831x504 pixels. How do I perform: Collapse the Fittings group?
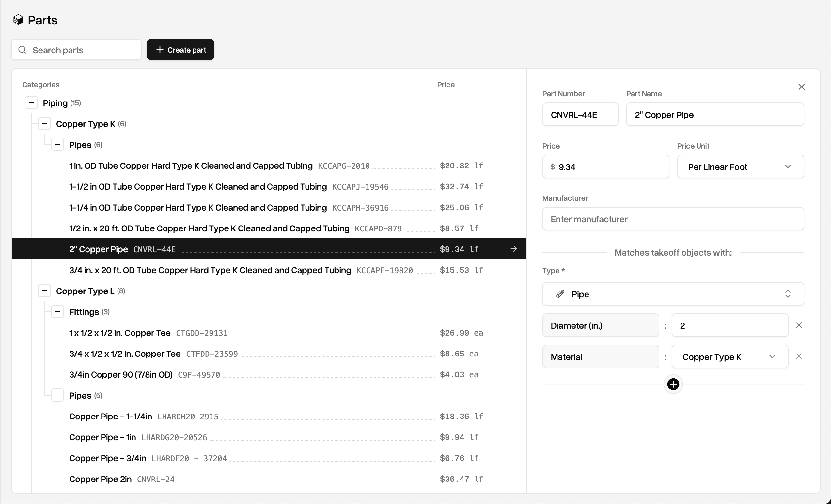[57, 311]
